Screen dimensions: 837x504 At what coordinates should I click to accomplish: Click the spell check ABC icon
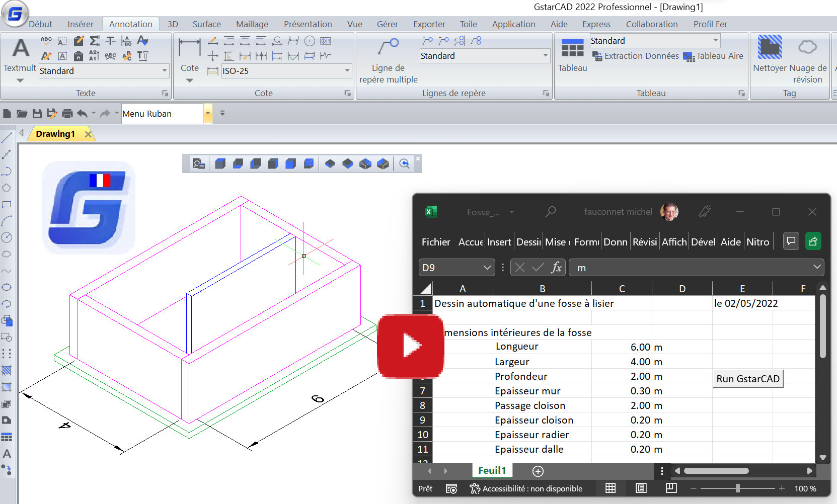click(46, 41)
